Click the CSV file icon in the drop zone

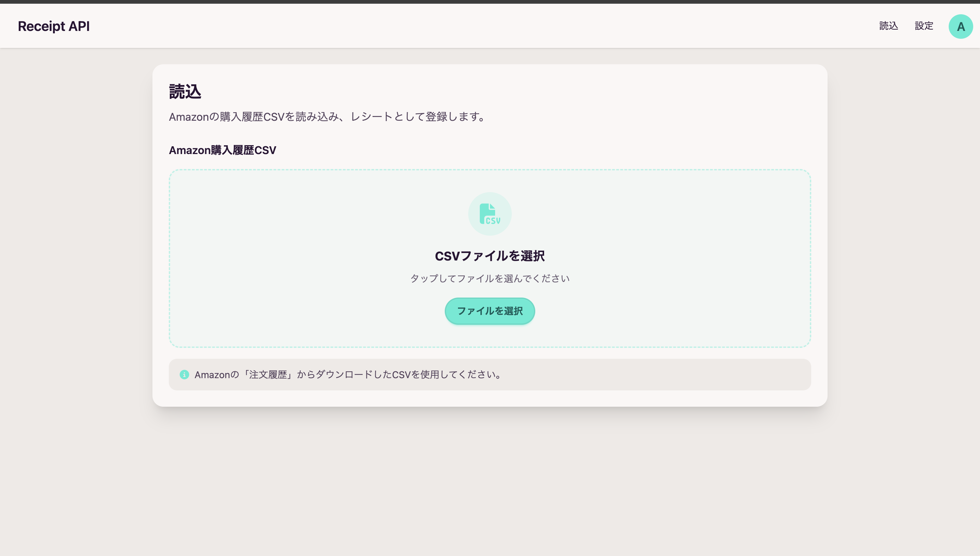point(490,214)
